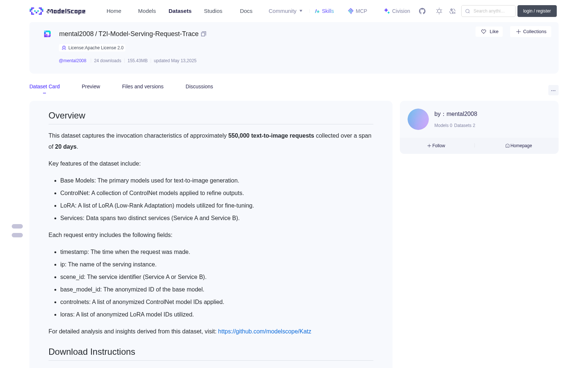Click the 'scene_id' field bullet line
This screenshot has width=588, height=368.
[x=133, y=277]
